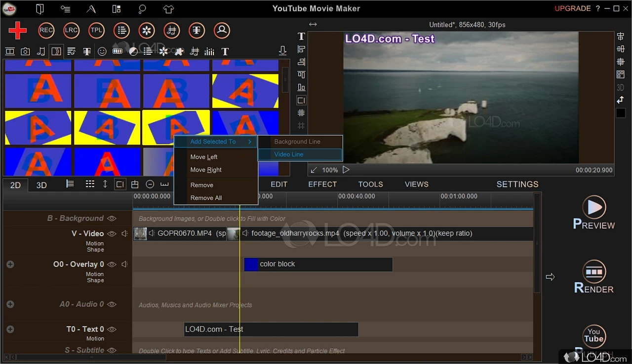Click the right arrow beside Render panel
Viewport: 632px width, 364px height.
coord(550,277)
